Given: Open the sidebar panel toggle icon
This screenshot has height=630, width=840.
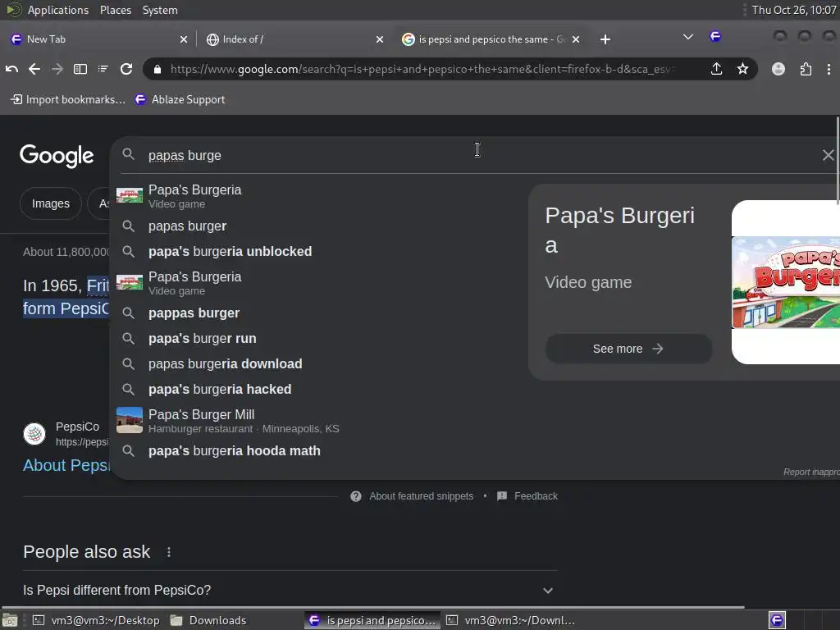Looking at the screenshot, I should 80,69.
